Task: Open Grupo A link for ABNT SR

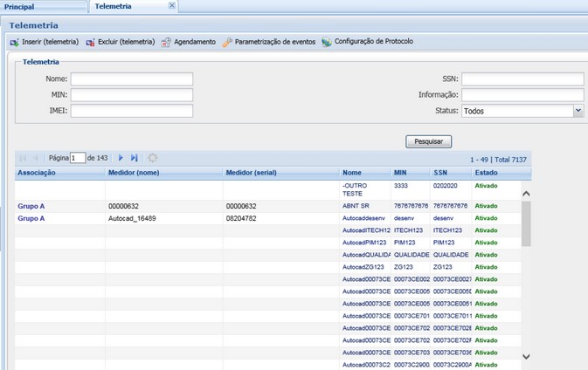Action: click(31, 206)
